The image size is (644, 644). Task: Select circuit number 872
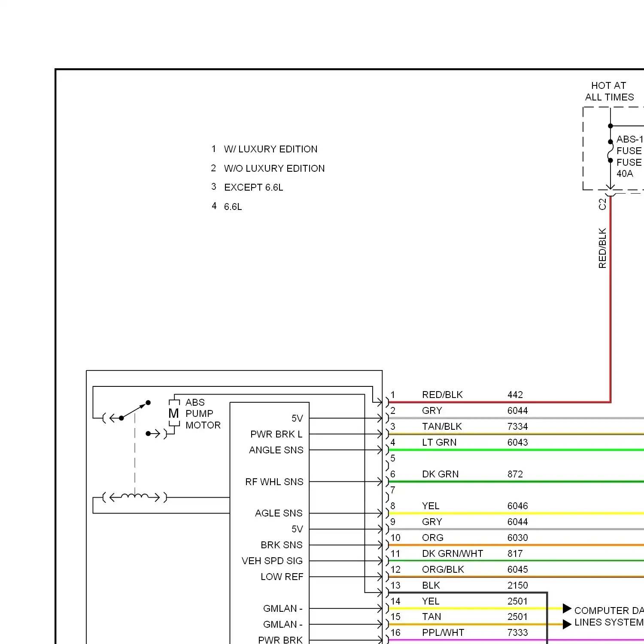pyautogui.click(x=515, y=474)
